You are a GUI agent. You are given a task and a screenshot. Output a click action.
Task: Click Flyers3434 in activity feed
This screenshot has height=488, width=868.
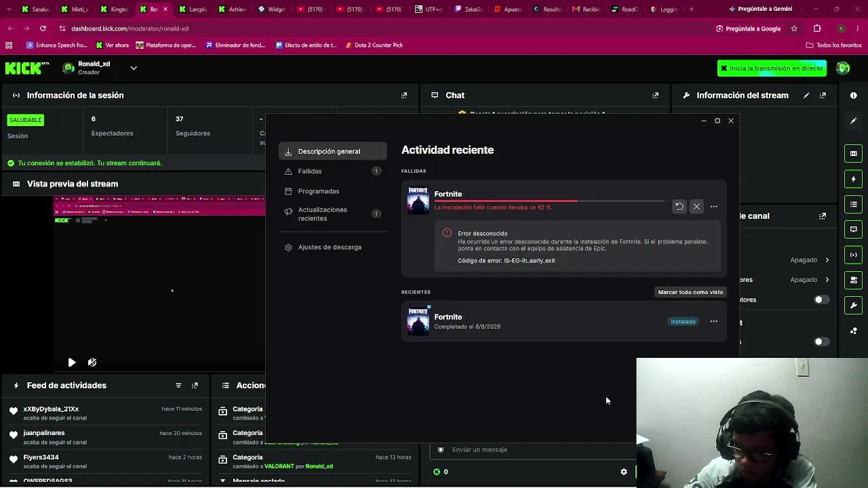point(41,457)
